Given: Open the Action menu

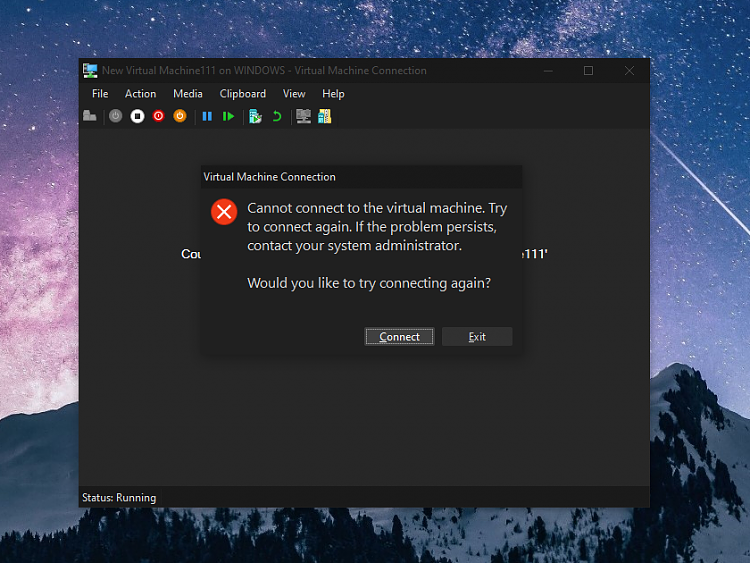Looking at the screenshot, I should pyautogui.click(x=141, y=94).
